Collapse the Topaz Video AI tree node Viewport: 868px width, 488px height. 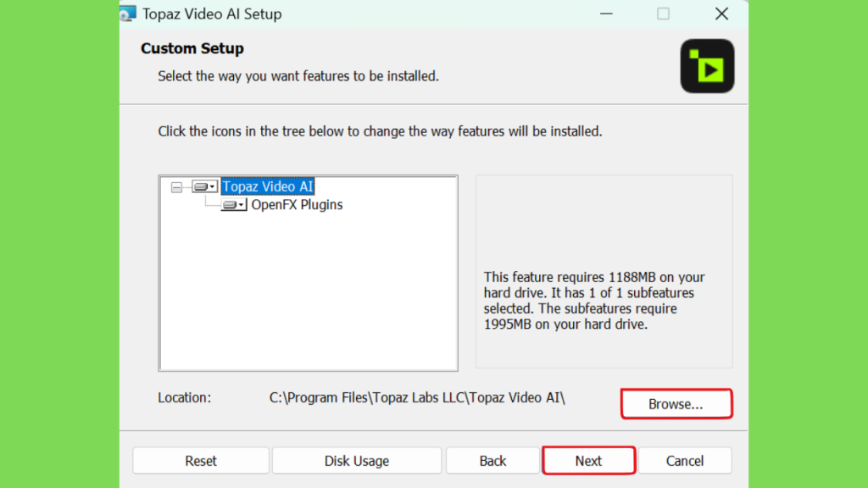176,187
